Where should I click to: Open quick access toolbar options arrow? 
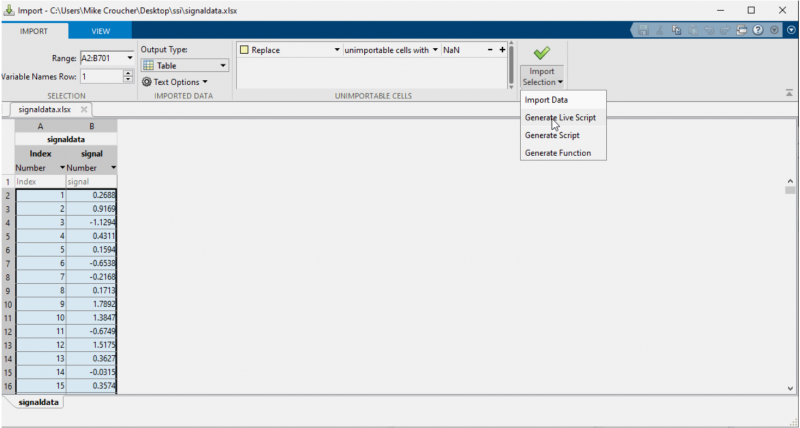[774, 31]
